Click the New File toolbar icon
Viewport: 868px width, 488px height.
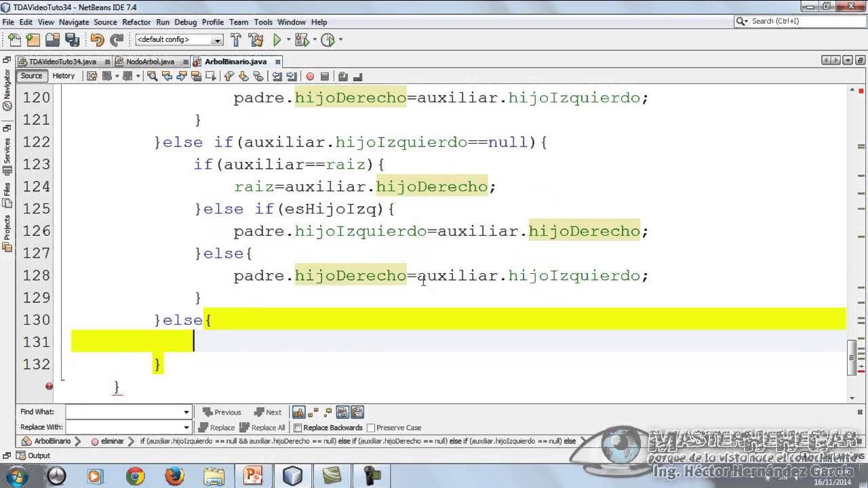click(x=15, y=40)
